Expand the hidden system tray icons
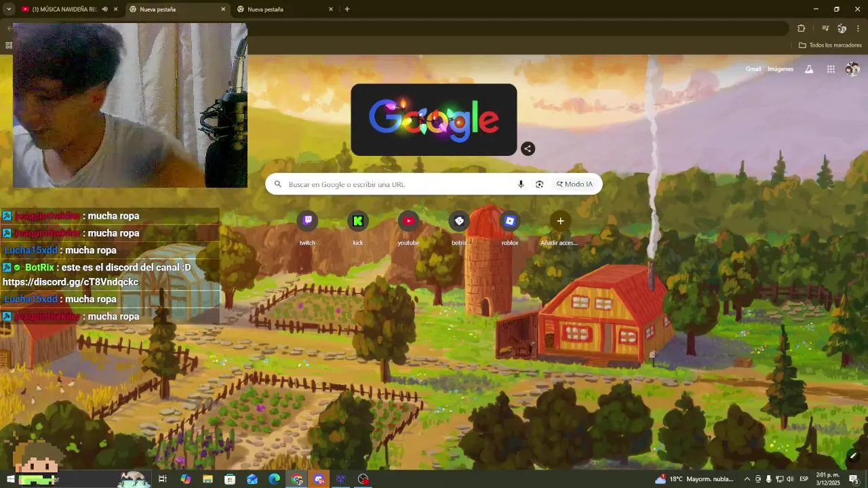 point(747,479)
